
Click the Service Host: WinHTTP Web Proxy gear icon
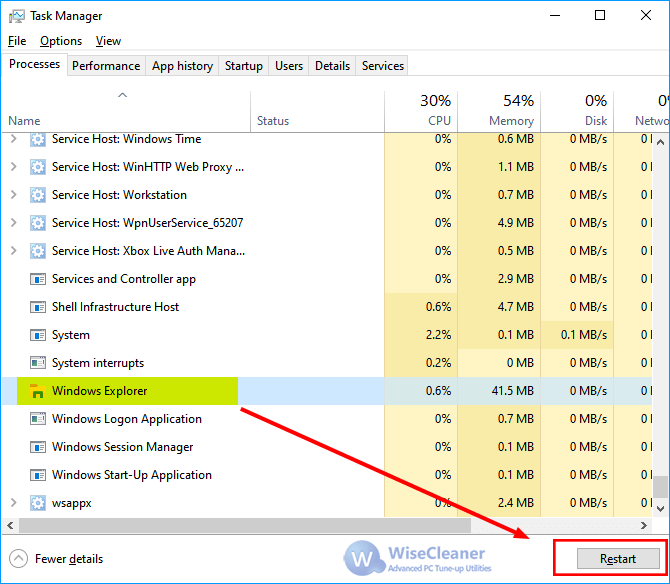coord(38,167)
